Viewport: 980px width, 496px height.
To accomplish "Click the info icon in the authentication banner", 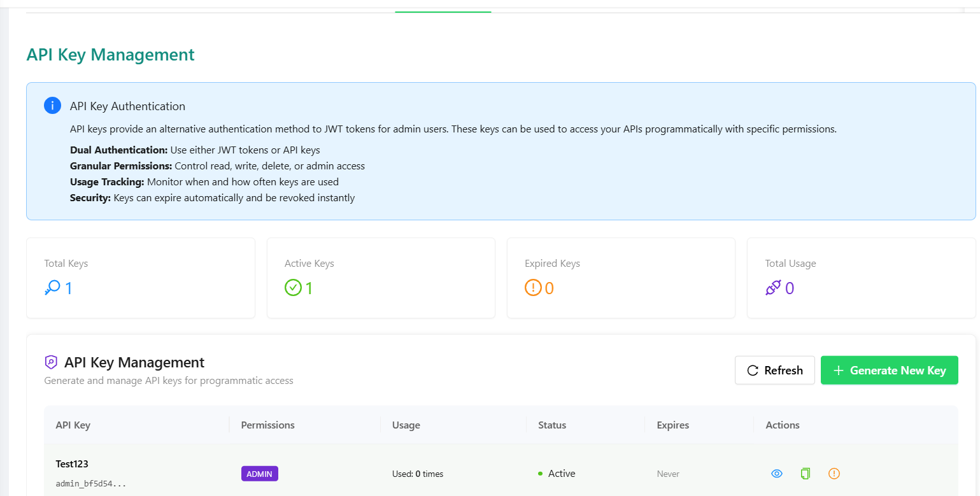I will (x=52, y=105).
